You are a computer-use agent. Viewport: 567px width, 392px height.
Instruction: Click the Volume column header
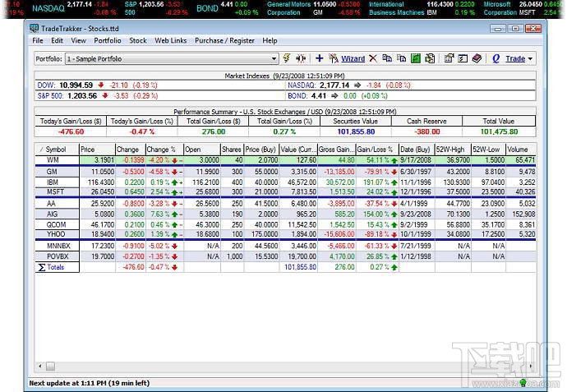coord(517,149)
